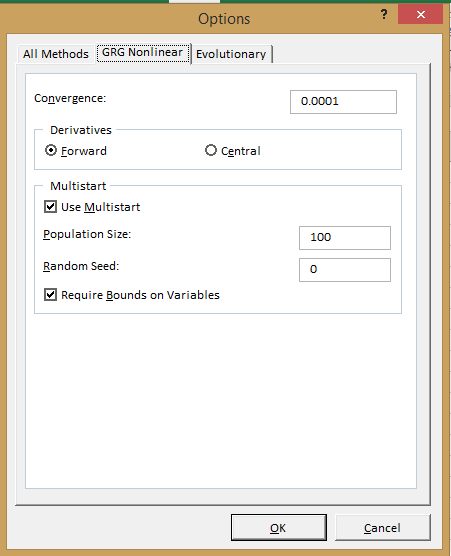This screenshot has height=556, width=451.
Task: Close the Options dialog with the X
Action: tap(421, 15)
